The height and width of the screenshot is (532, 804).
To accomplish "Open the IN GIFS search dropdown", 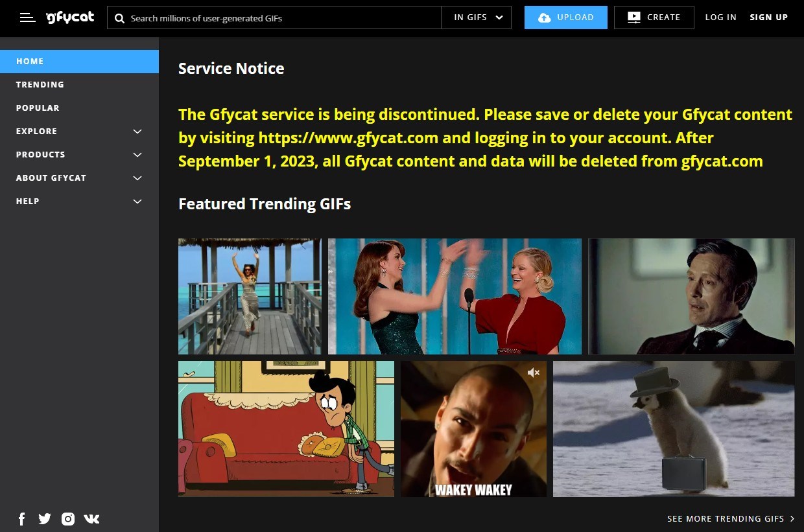I will pos(476,17).
